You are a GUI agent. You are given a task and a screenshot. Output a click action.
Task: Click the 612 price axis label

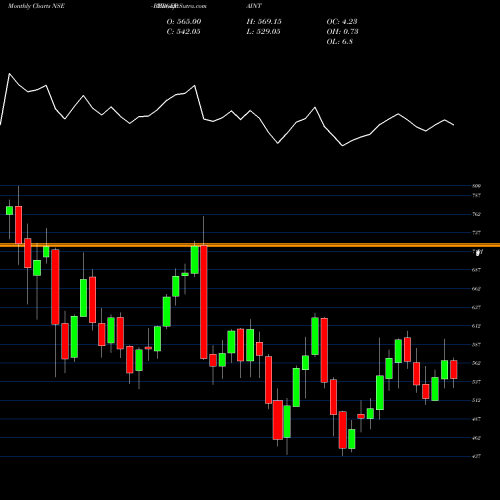tap(477, 326)
